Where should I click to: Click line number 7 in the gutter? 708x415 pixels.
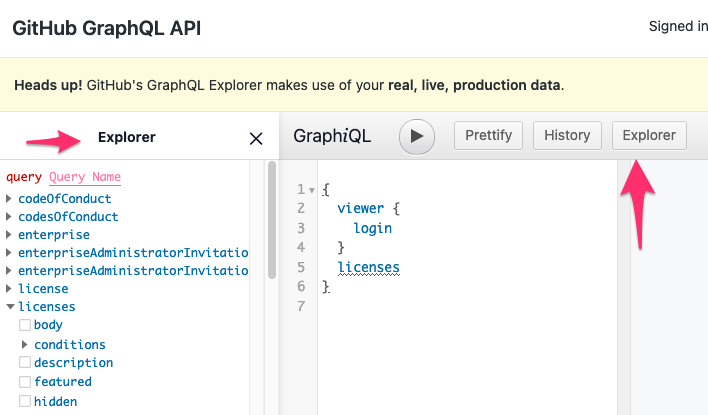click(x=301, y=306)
